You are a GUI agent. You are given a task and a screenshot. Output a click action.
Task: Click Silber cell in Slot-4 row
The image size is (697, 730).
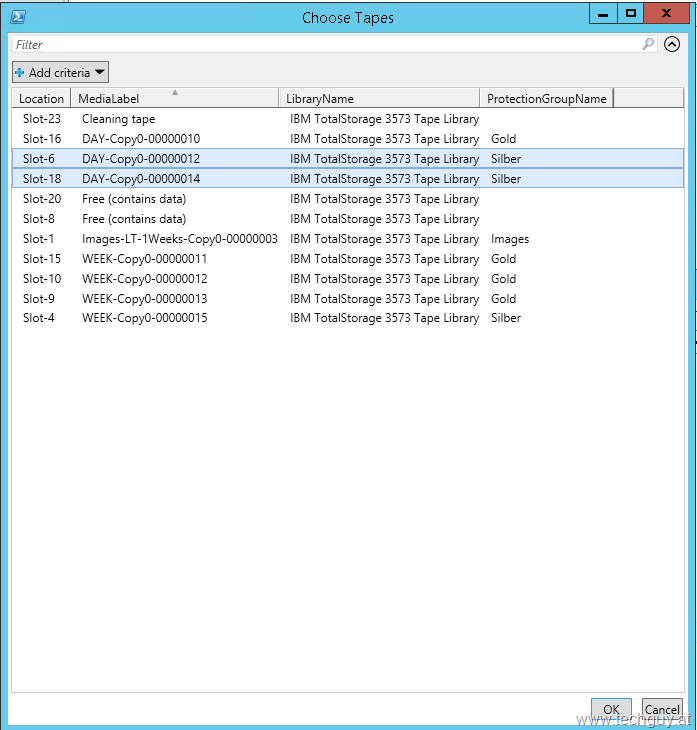coord(506,318)
